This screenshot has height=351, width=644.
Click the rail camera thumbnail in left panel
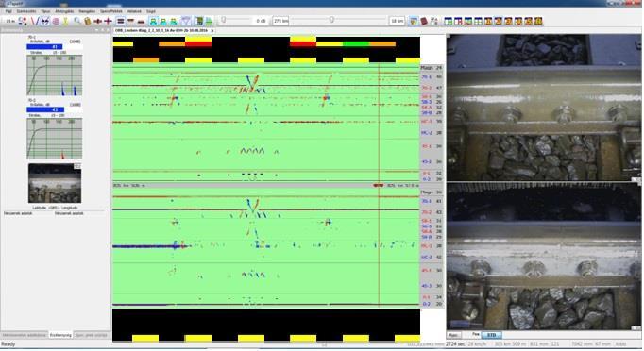pyautogui.click(x=55, y=183)
